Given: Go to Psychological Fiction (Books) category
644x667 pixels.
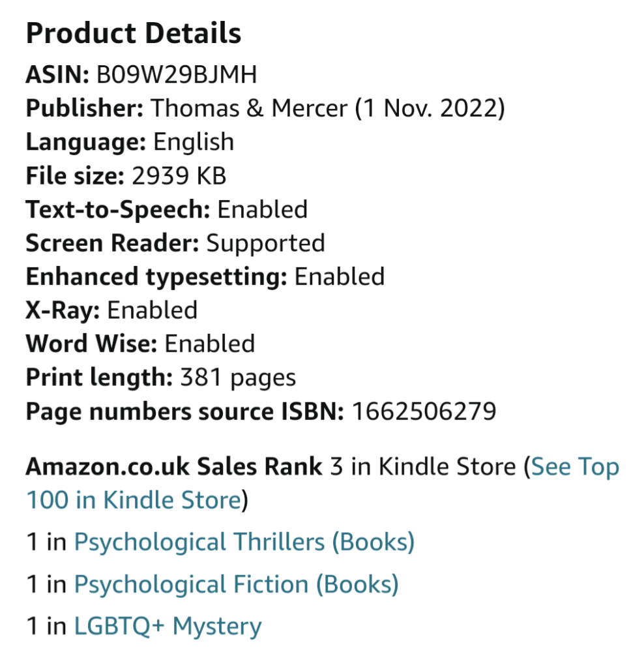Looking at the screenshot, I should [236, 584].
